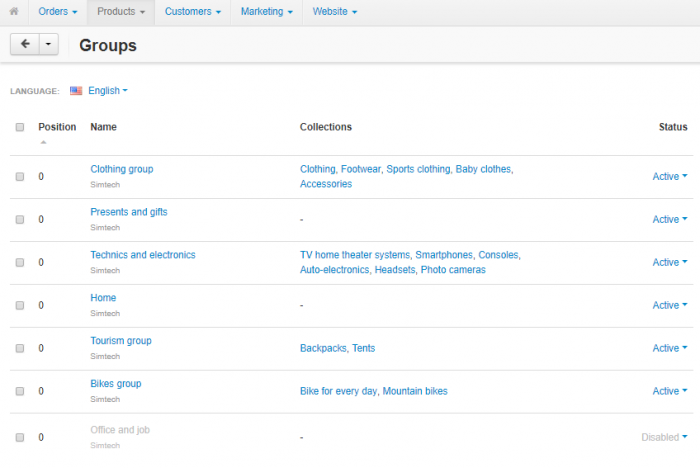The image size is (700, 468).
Task: Open the Office and job link
Action: (120, 430)
